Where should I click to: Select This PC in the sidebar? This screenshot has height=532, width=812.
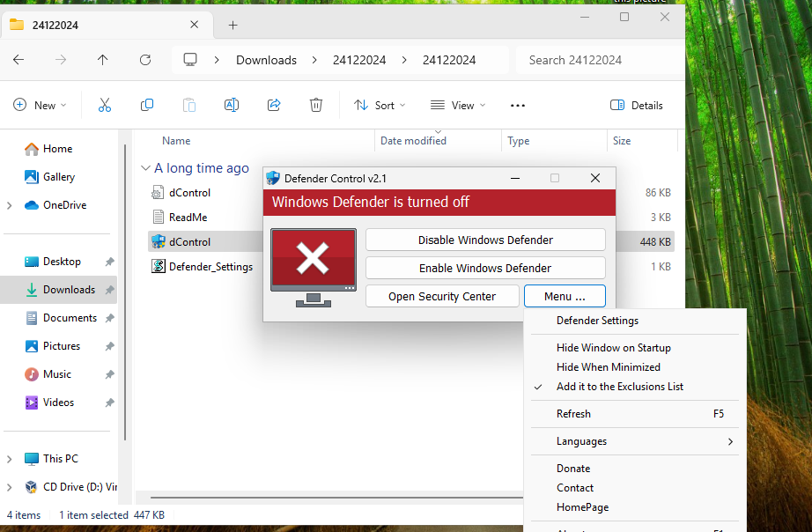pyautogui.click(x=51, y=458)
